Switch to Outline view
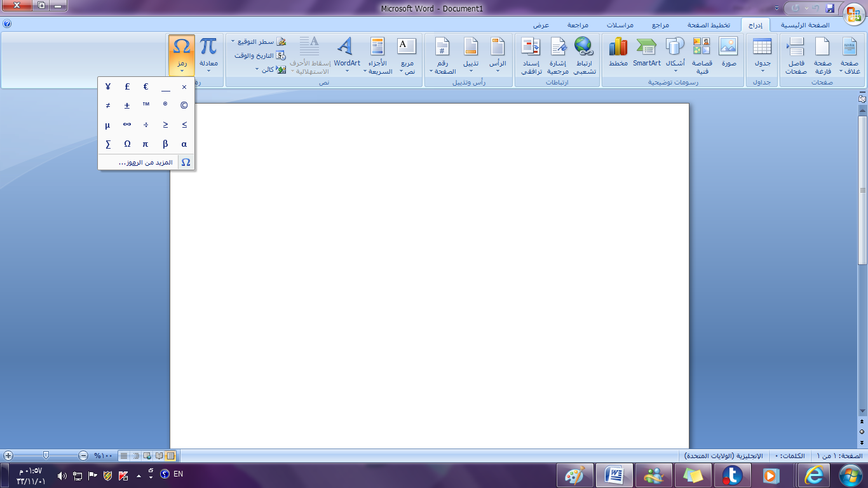 click(136, 456)
